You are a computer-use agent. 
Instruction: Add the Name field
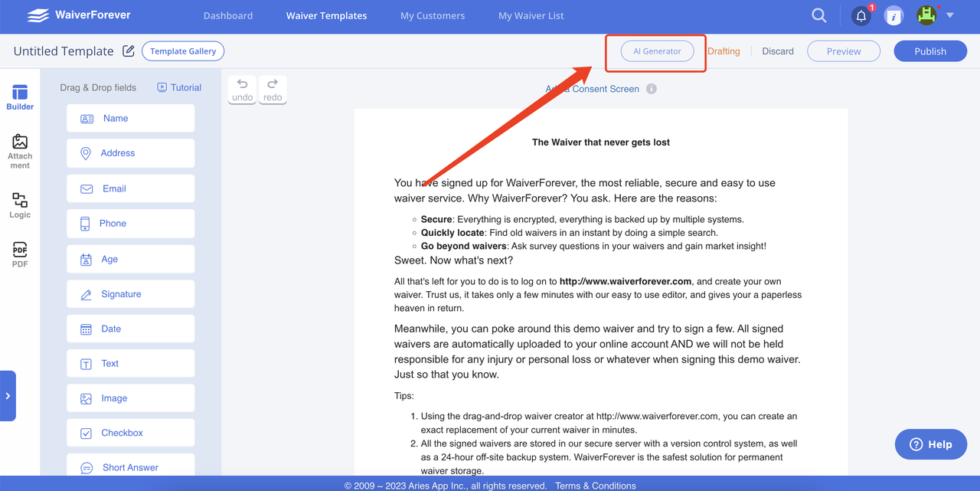click(x=130, y=119)
